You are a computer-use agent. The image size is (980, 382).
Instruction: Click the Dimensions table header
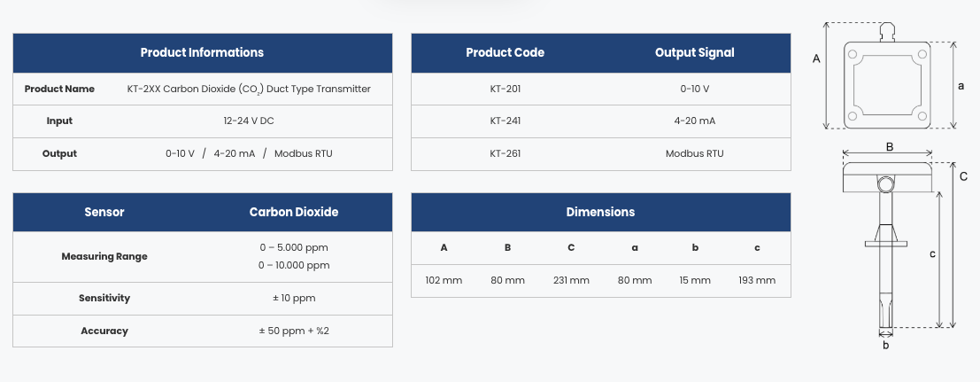coord(600,213)
